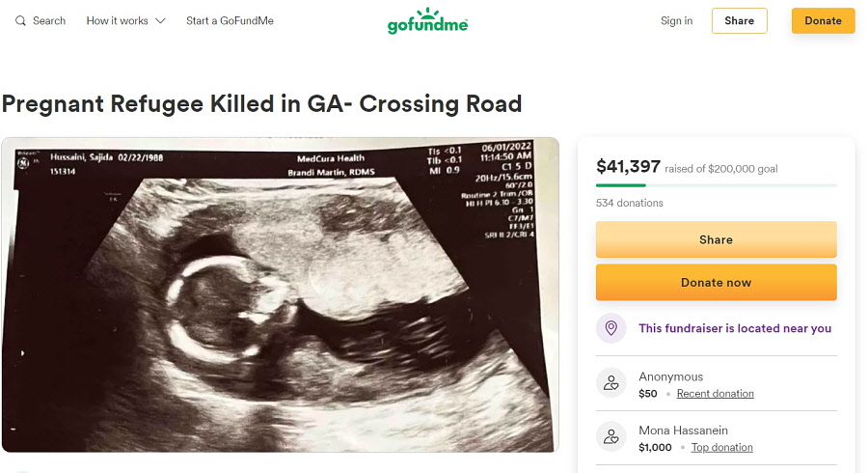Image resolution: width=868 pixels, height=473 pixels.
Task: Open the GoFundMe logo homepage link
Action: (427, 20)
